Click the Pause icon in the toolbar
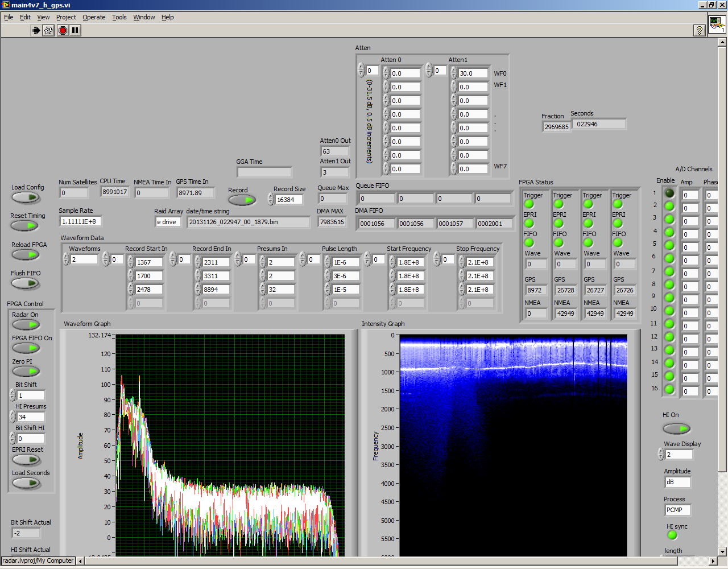Image resolution: width=728 pixels, height=569 pixels. (x=75, y=30)
